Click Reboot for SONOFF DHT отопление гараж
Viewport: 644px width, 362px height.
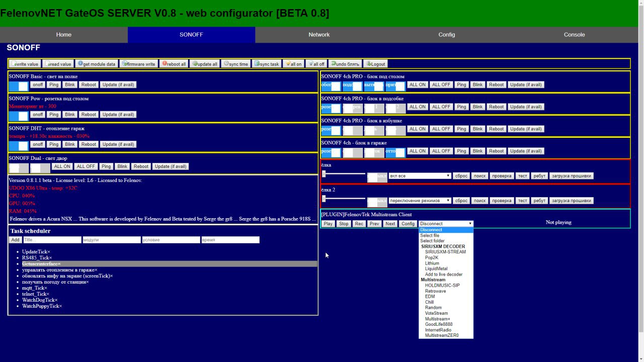89,144
